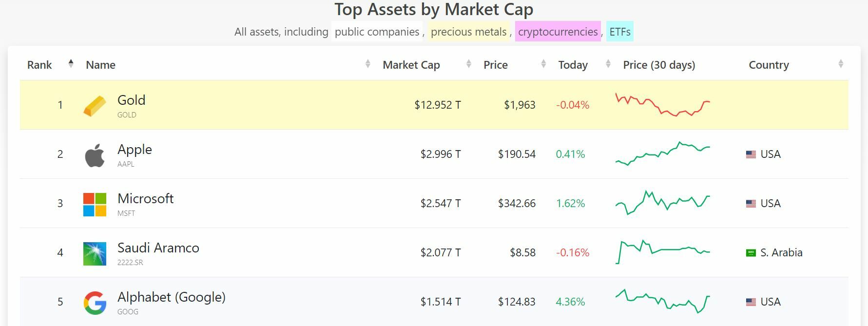868x326 pixels.
Task: Sort table by Rank arrow
Action: click(x=71, y=64)
